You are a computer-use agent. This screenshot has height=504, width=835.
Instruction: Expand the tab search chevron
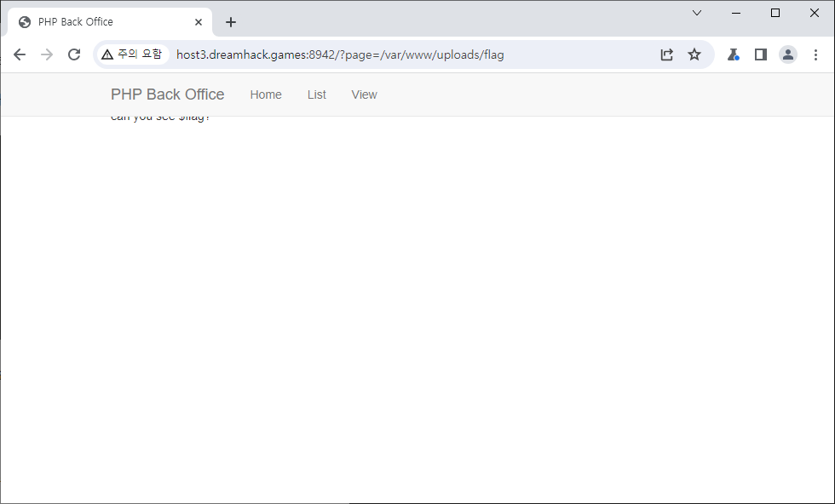click(697, 13)
